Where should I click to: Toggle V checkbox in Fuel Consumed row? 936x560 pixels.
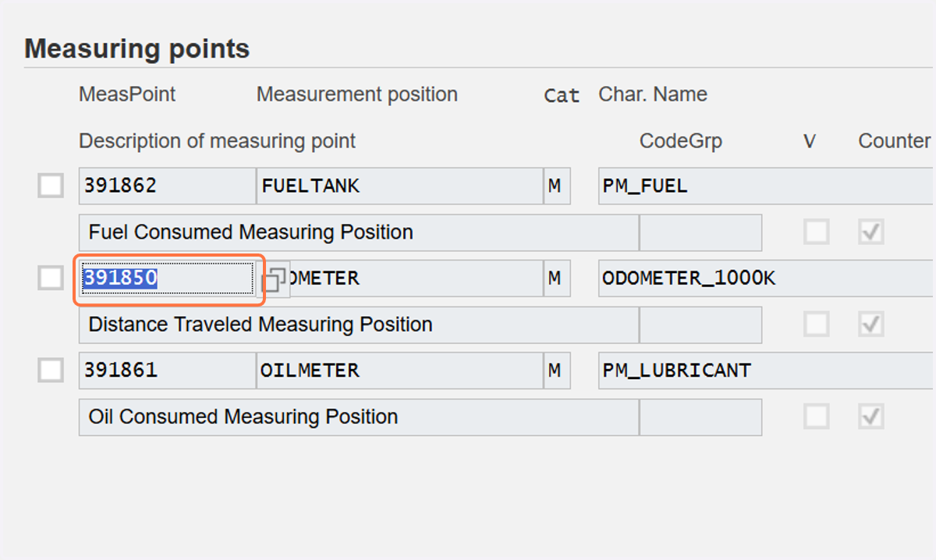(816, 232)
